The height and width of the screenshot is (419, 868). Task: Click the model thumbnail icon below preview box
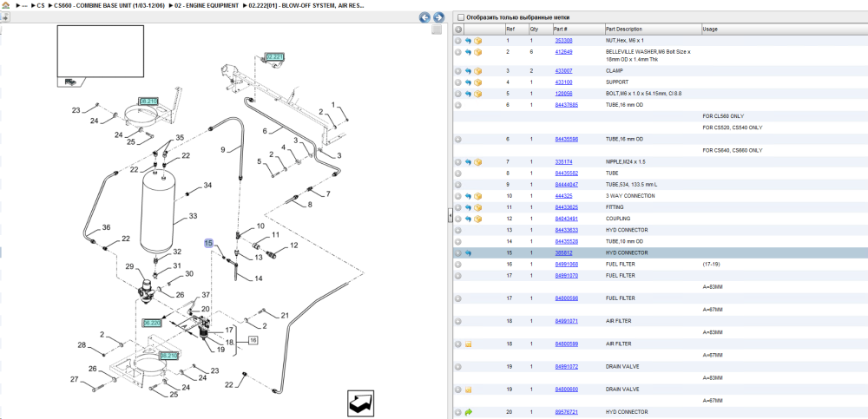point(71,82)
